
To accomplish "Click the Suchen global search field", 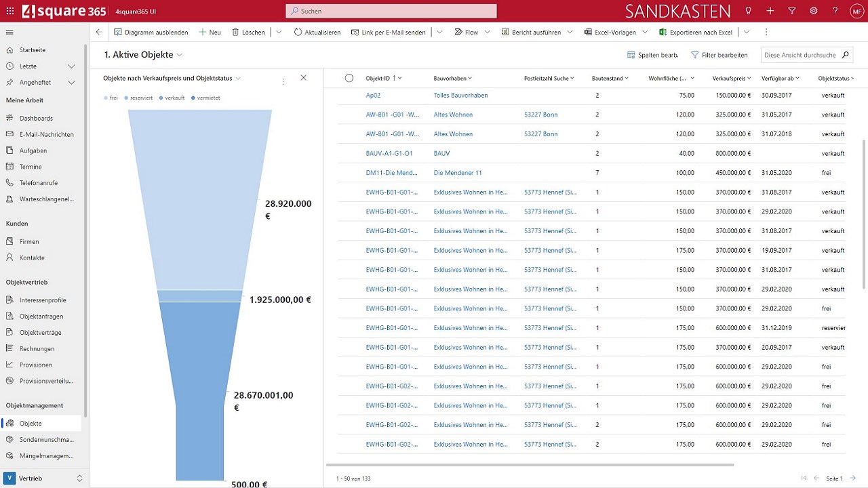I will 391,11.
